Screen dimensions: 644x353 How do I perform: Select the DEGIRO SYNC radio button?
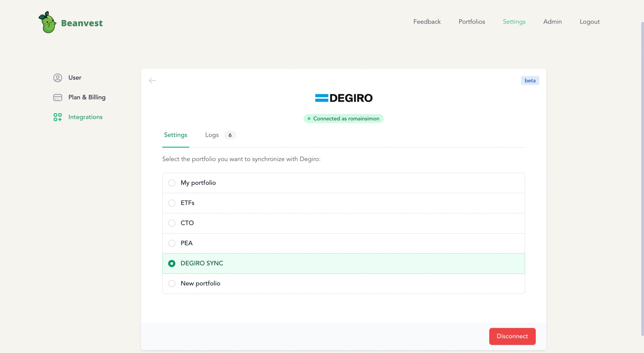coord(172,263)
